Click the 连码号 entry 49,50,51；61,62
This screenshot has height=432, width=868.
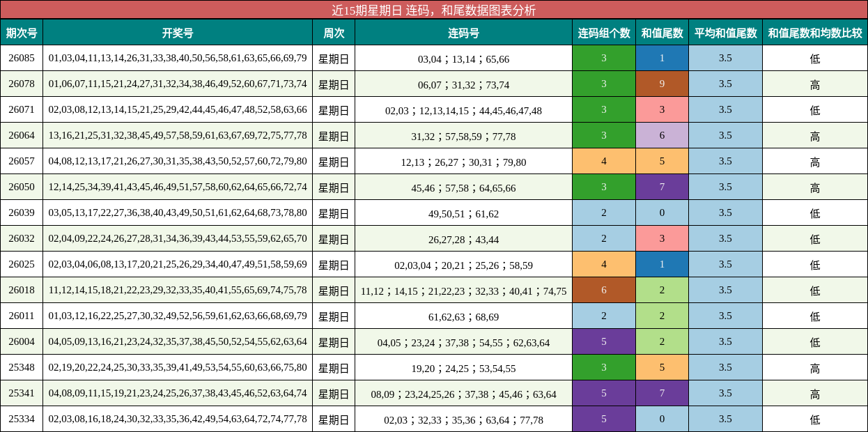click(x=463, y=213)
